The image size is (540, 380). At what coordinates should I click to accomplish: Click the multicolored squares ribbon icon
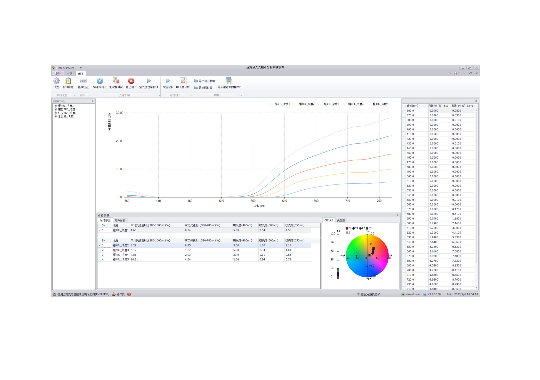116,81
